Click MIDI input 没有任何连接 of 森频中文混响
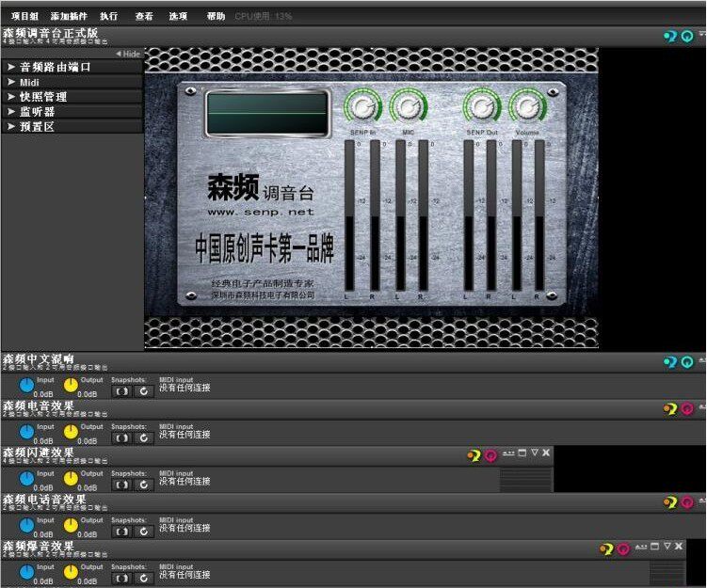 click(185, 385)
